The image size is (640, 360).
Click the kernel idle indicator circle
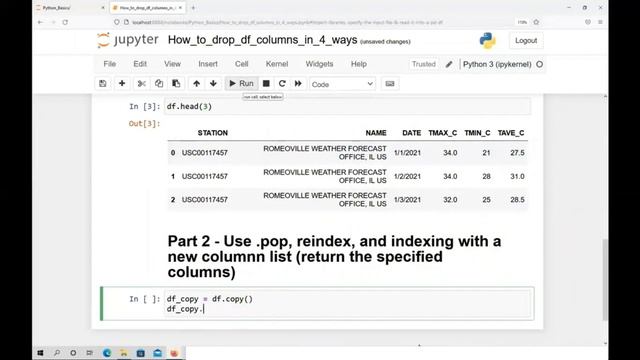point(540,64)
